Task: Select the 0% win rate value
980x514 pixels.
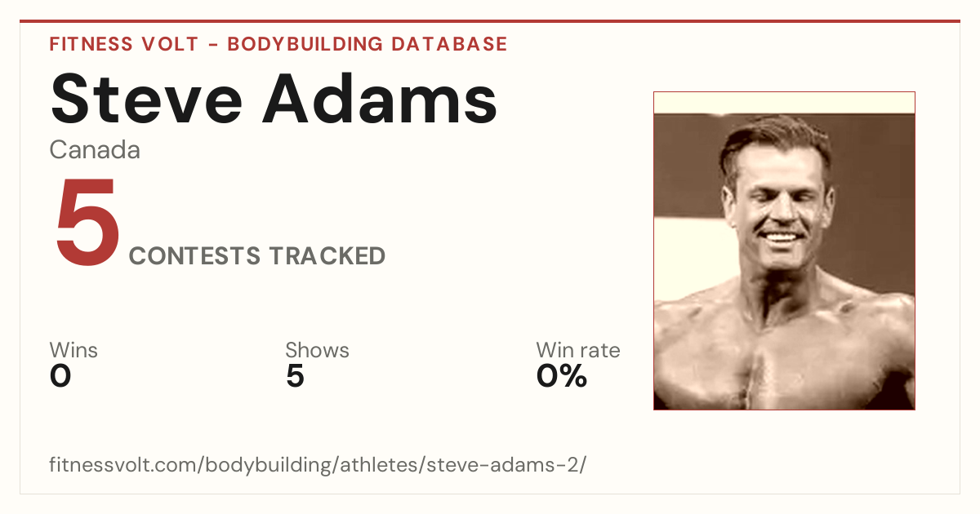Action: pos(562,376)
